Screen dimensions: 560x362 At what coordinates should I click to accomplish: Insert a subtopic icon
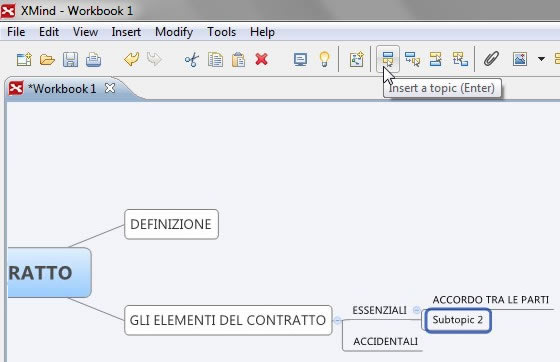tap(412, 59)
